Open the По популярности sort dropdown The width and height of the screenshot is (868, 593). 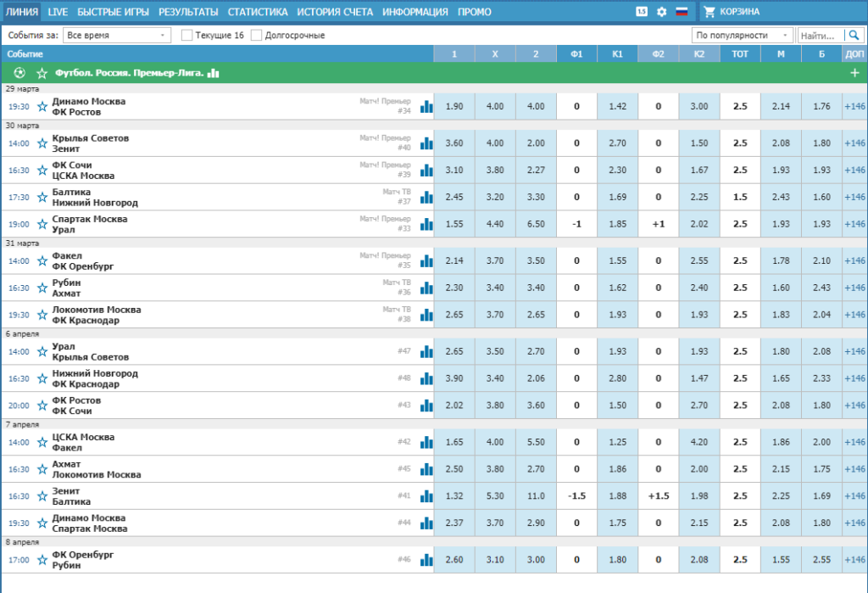(x=743, y=36)
